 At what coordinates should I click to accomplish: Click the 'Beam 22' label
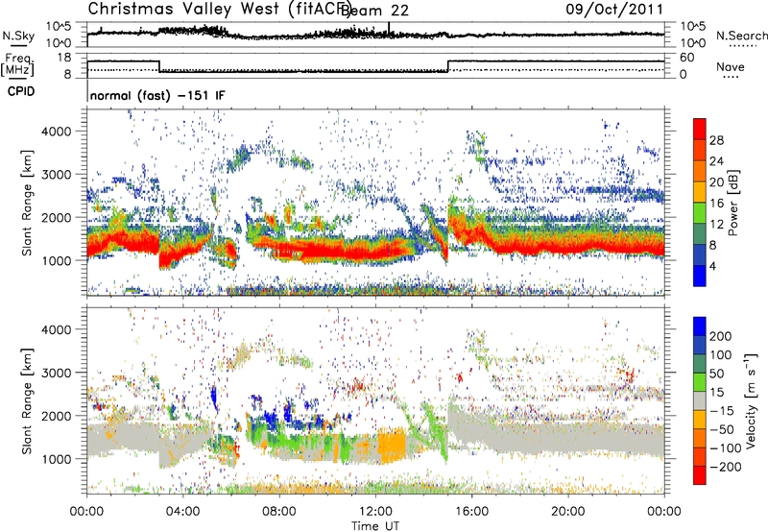point(374,11)
